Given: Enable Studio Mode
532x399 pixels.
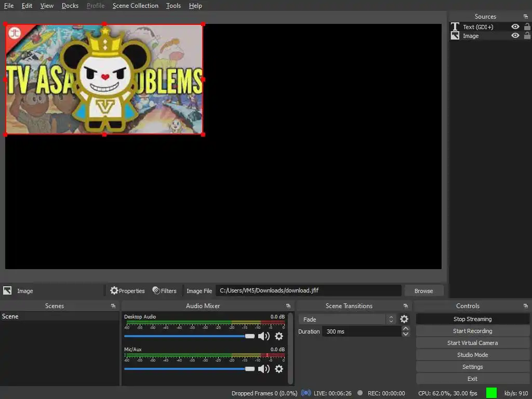Looking at the screenshot, I should click(472, 354).
